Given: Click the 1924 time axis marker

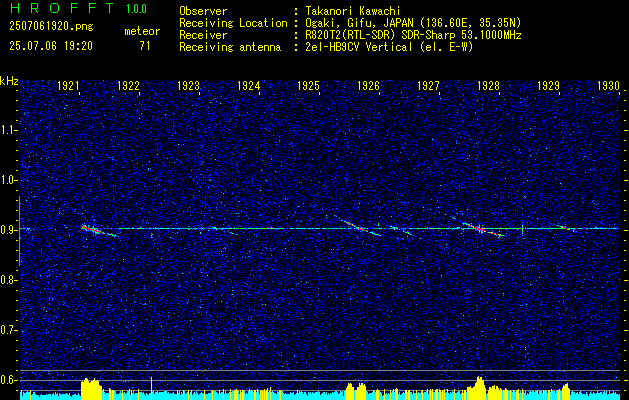Looking at the screenshot, I should point(248,85).
